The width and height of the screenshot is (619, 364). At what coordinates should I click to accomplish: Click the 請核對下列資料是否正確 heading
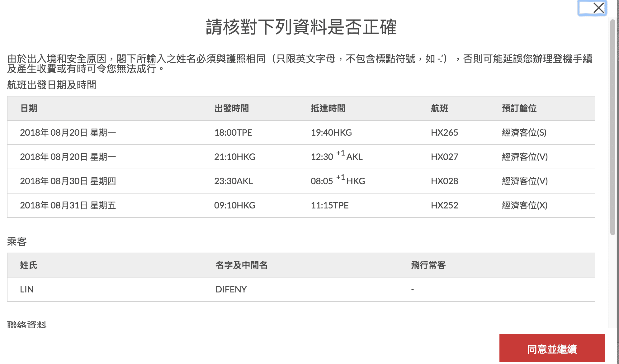[301, 27]
